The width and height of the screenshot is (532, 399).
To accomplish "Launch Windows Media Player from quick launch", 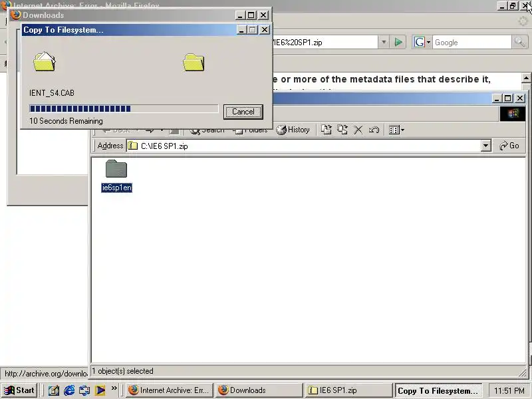I will (100, 390).
